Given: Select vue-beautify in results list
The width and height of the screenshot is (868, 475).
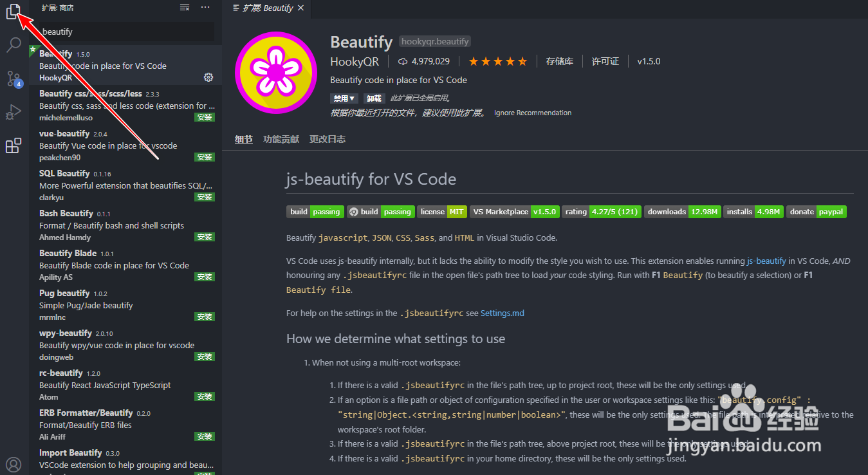Looking at the screenshot, I should click(x=125, y=145).
